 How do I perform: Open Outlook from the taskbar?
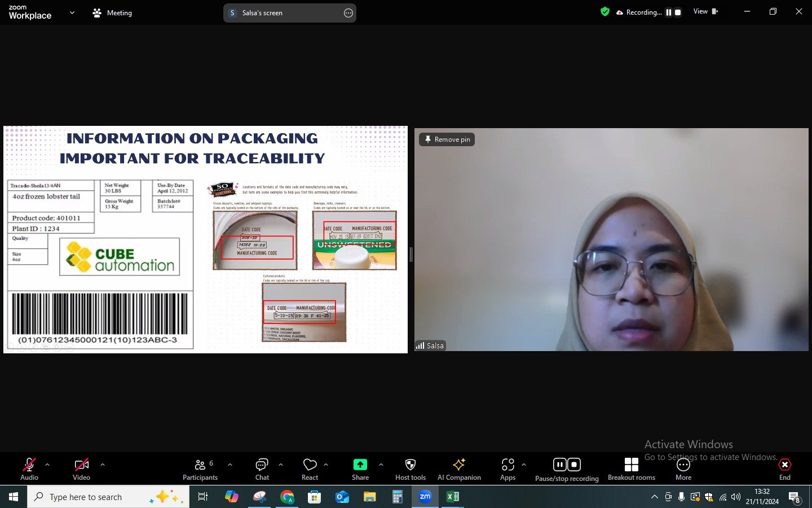(342, 497)
